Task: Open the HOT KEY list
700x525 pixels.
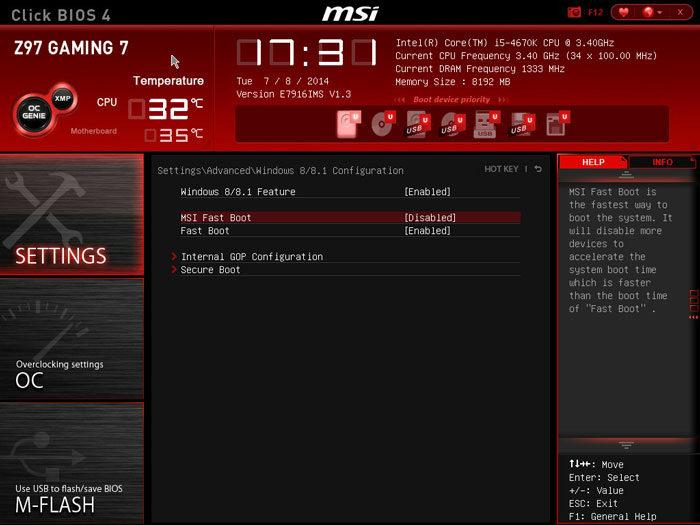Action: [x=501, y=169]
